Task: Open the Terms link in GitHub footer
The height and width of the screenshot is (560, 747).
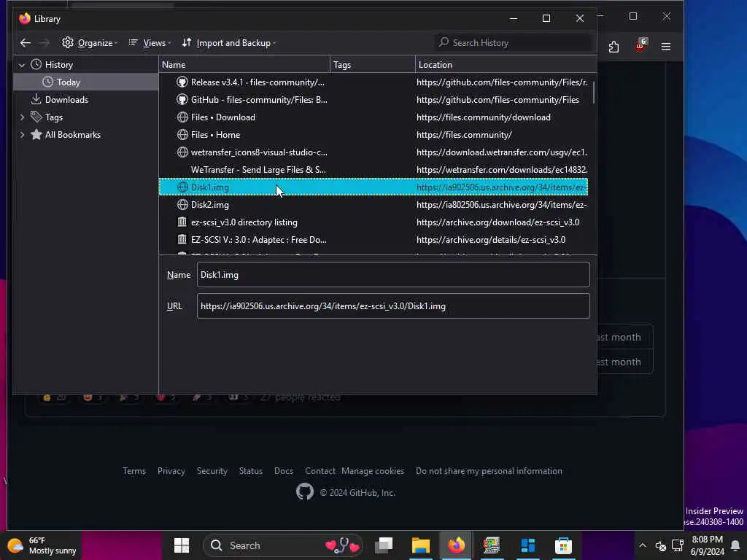Action: (134, 471)
